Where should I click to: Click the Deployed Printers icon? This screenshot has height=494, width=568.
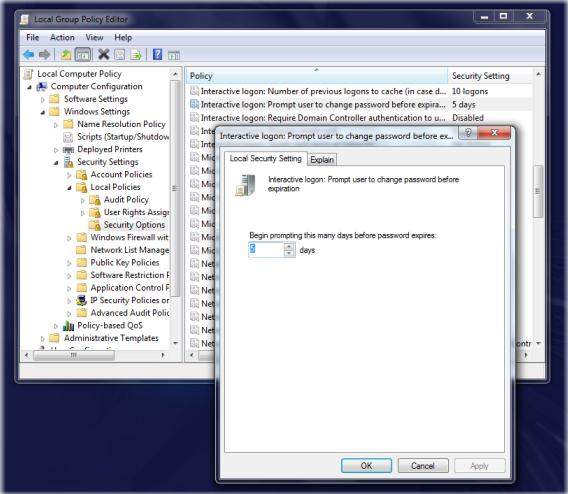pyautogui.click(x=68, y=149)
